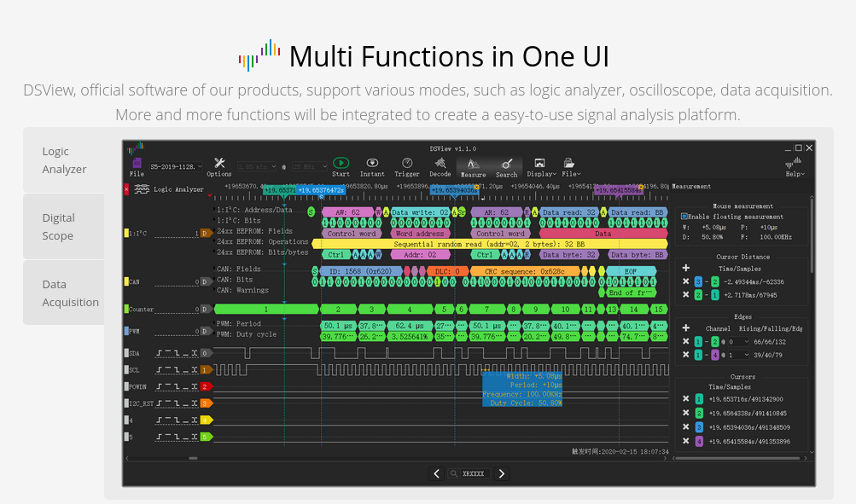
Task: Open the Options wrench icon
Action: (219, 164)
